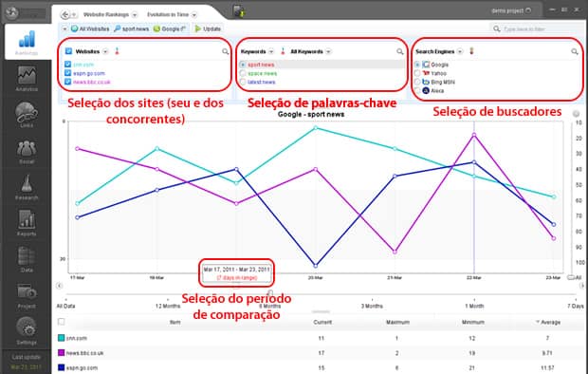Click the magnifier in the Keywords panel
The height and width of the screenshot is (374, 588).
(x=400, y=52)
